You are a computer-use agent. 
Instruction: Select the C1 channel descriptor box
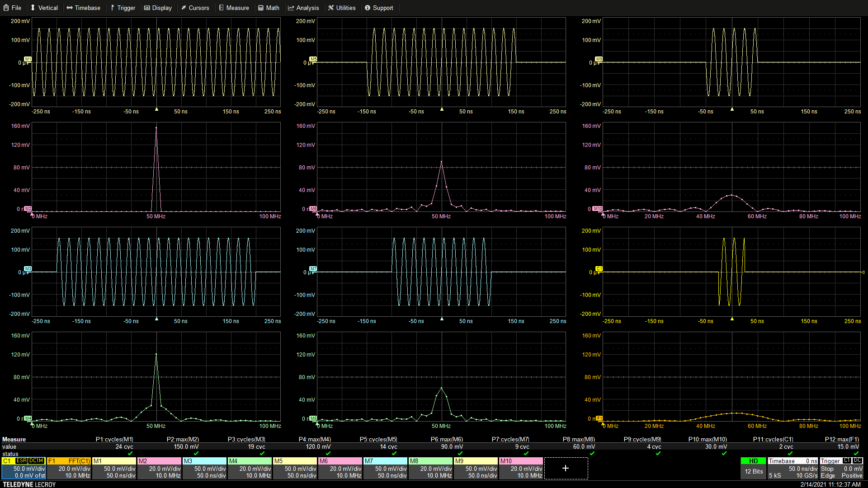click(24, 468)
